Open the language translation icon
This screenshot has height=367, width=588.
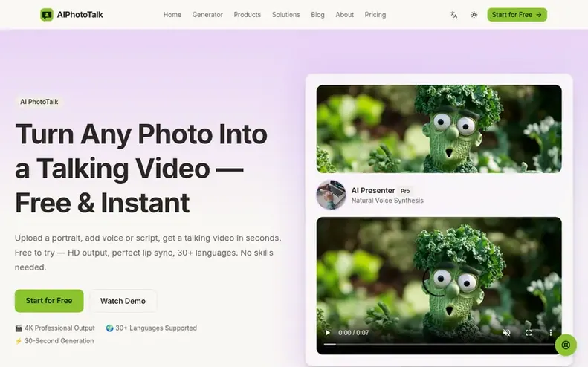coord(453,15)
